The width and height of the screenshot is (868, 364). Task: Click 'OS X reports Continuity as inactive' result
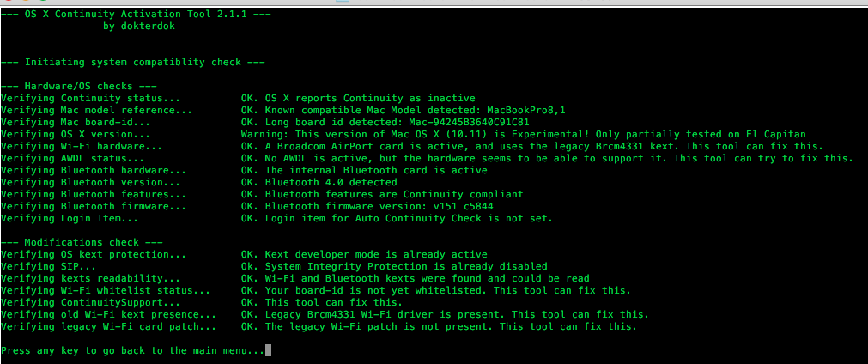[358, 98]
